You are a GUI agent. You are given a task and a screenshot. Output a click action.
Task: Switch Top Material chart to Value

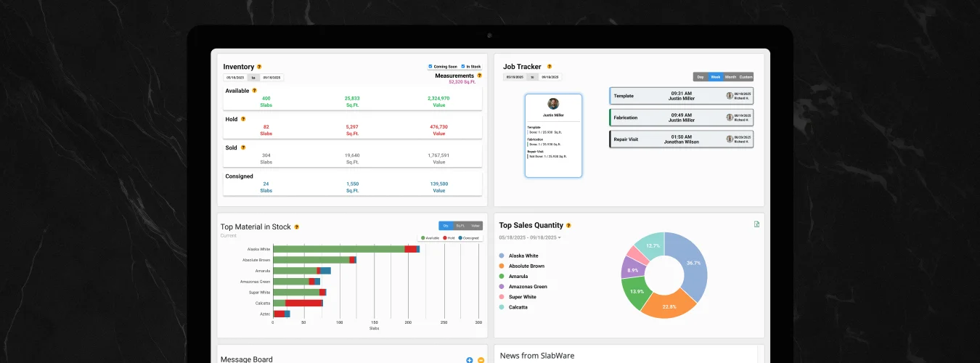pos(475,226)
